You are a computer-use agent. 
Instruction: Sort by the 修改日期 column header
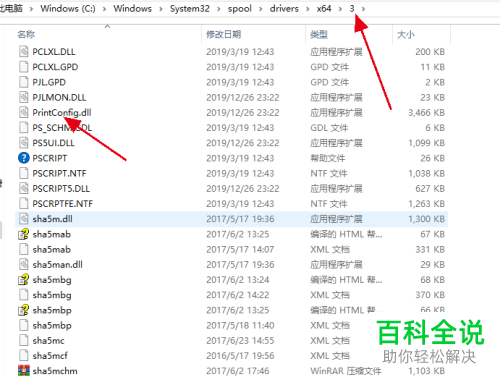tap(224, 34)
